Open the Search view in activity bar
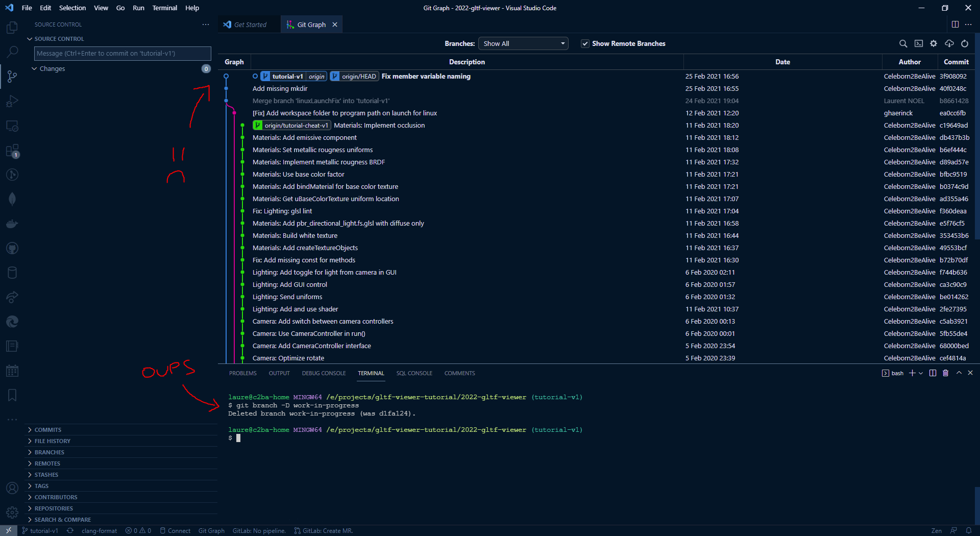This screenshot has height=536, width=980. click(x=12, y=52)
